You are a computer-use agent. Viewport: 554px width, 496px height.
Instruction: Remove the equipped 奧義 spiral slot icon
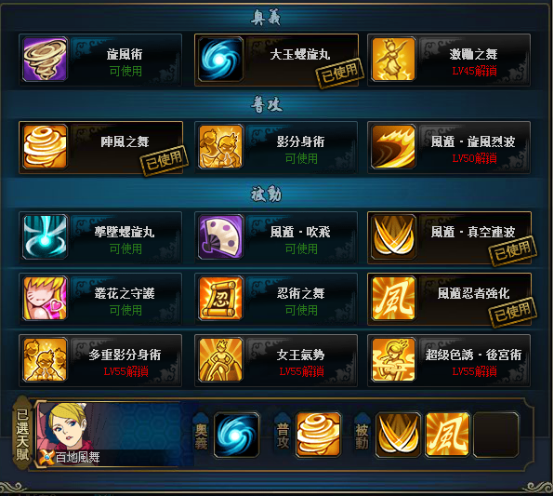pyautogui.click(x=237, y=435)
